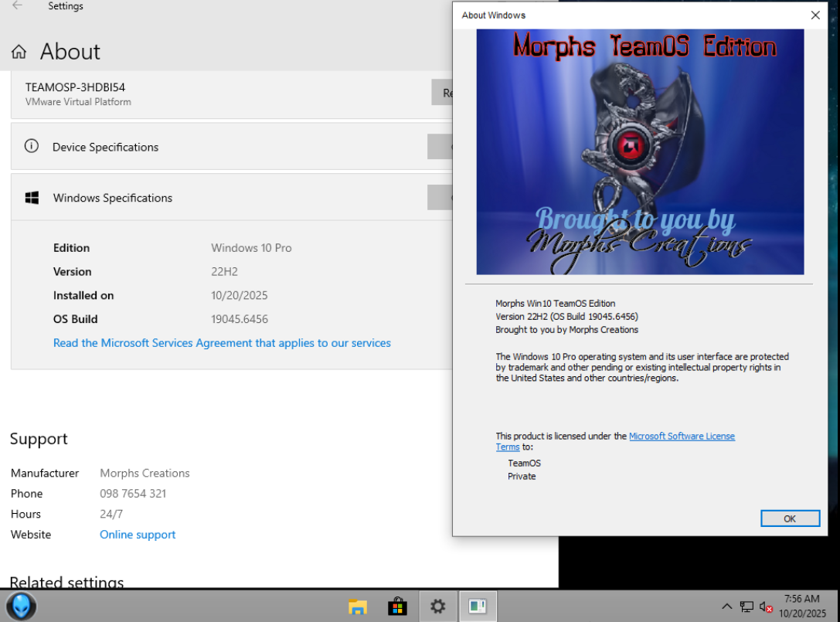Image resolution: width=840 pixels, height=622 pixels.
Task: Select the About Windows taskbar button
Action: point(478,607)
